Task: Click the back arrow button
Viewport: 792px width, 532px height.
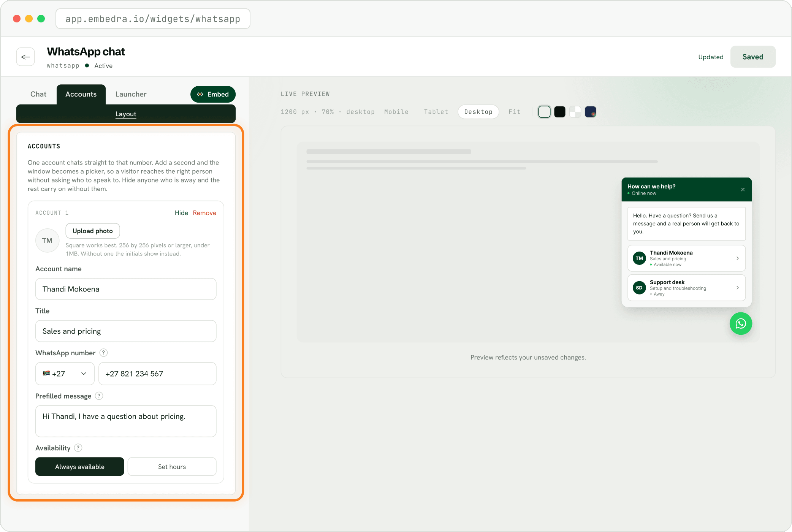Action: [25, 57]
